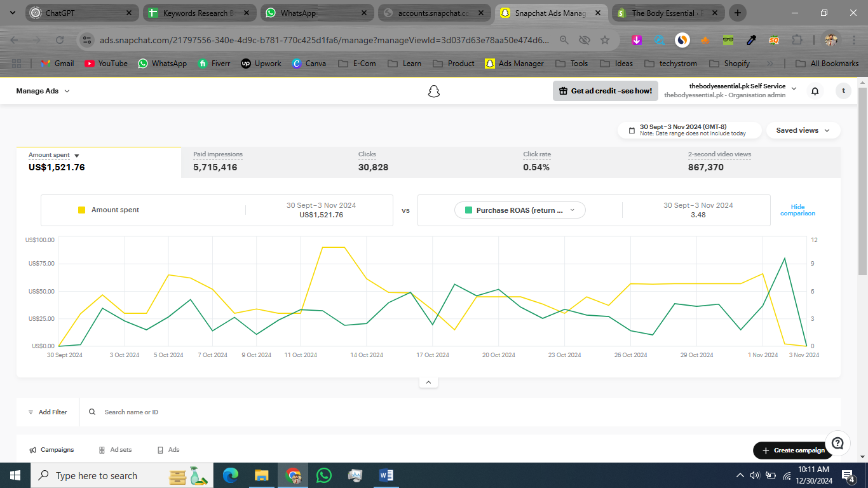
Task: Open new browser tab with plus icon
Action: pyautogui.click(x=737, y=13)
